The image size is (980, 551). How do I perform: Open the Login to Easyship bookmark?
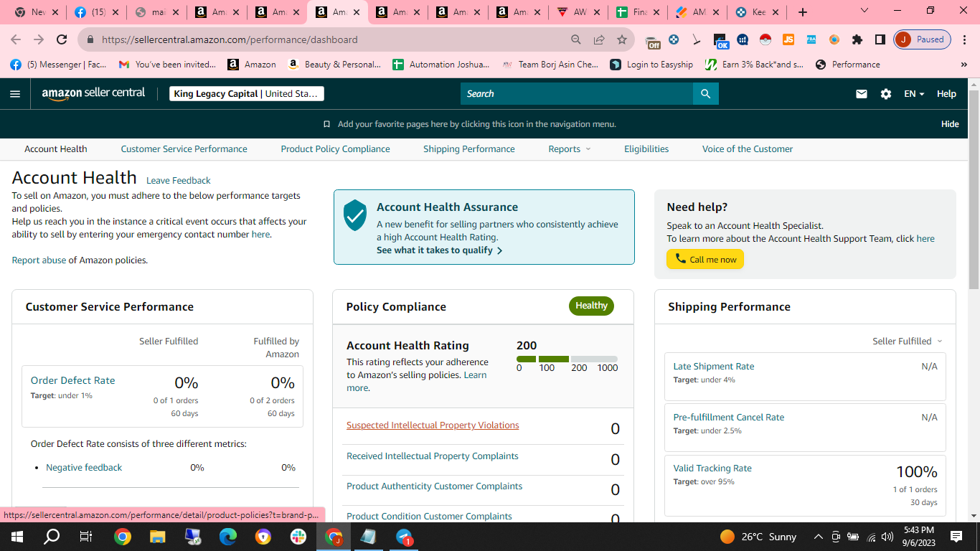point(651,65)
